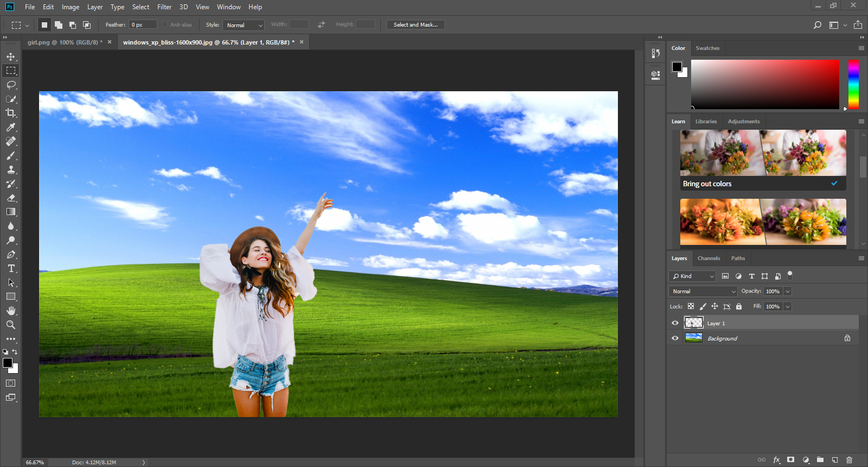Open the Image menu

coord(71,7)
